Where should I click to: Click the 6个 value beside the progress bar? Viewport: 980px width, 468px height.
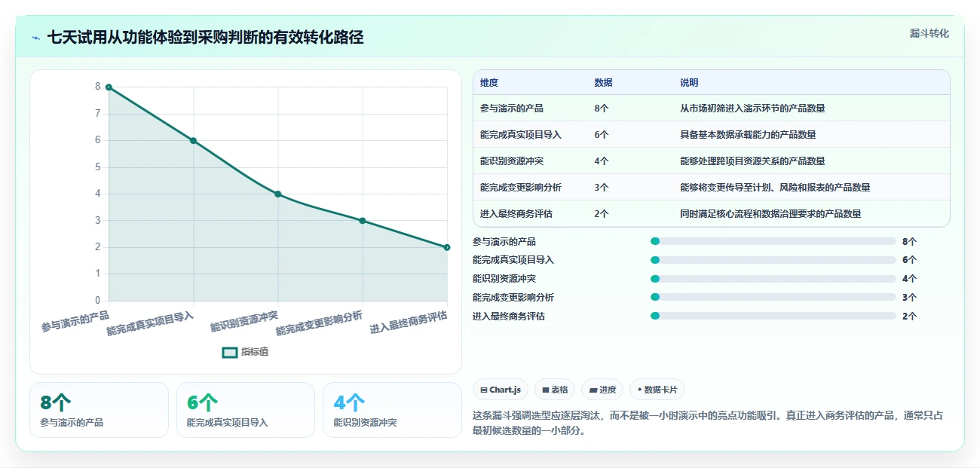909,260
